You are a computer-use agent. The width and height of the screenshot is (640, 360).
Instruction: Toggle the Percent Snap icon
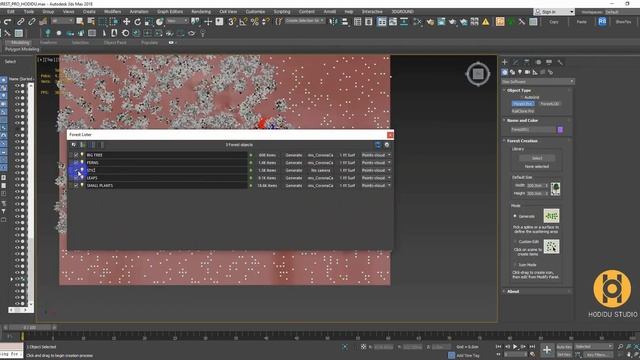[255, 22]
